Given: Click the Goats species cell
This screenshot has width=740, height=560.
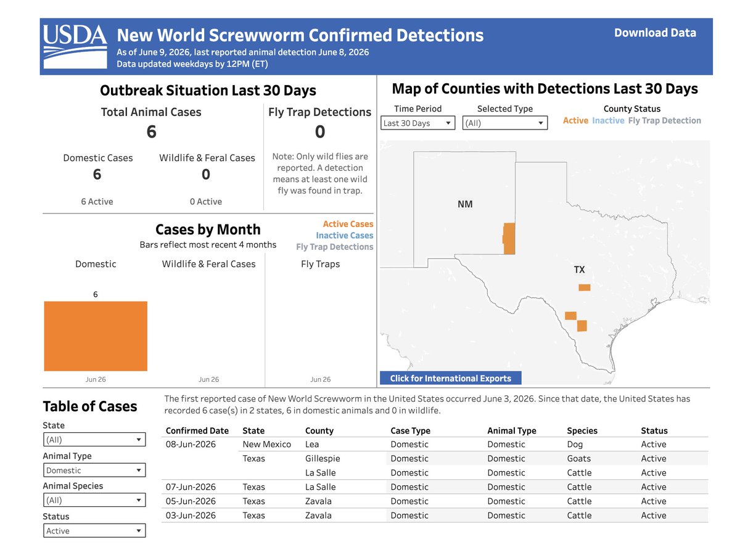Looking at the screenshot, I should (x=579, y=458).
